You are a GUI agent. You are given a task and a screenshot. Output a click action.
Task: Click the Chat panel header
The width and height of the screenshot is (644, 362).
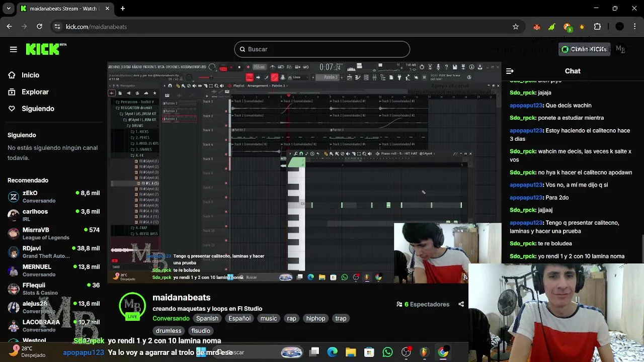[x=573, y=71]
